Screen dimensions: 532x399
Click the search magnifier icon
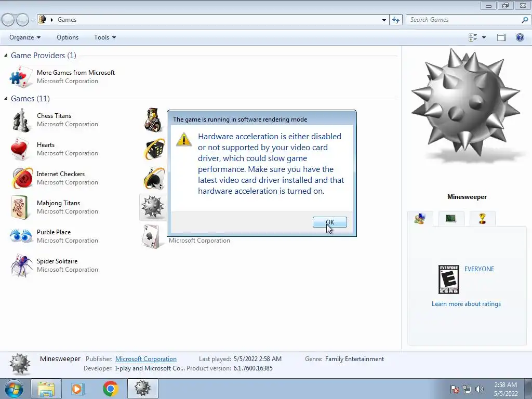(x=525, y=20)
